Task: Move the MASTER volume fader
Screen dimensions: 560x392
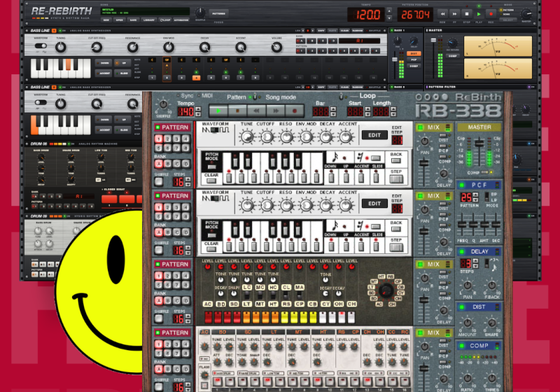Action: [479, 143]
